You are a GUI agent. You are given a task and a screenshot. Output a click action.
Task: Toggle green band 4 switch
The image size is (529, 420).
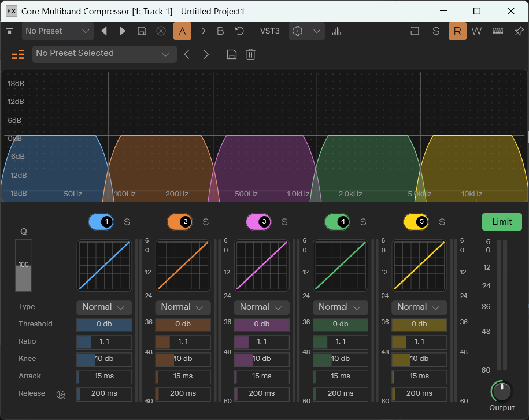click(x=338, y=222)
